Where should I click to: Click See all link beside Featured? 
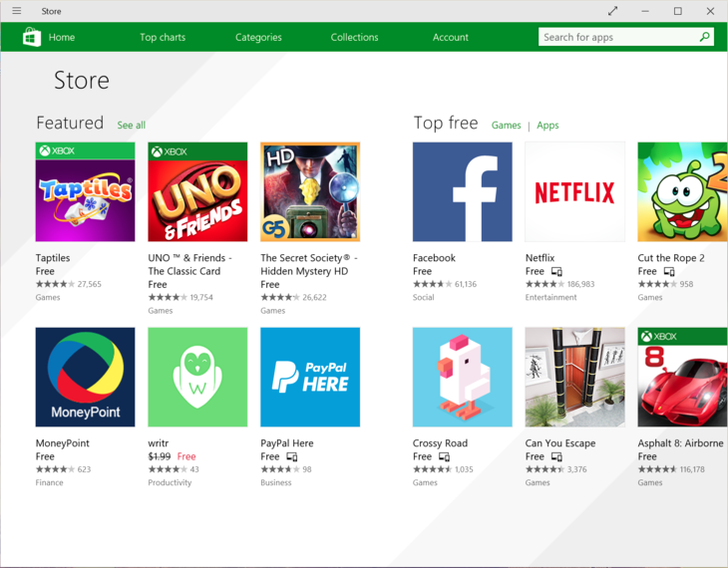131,126
